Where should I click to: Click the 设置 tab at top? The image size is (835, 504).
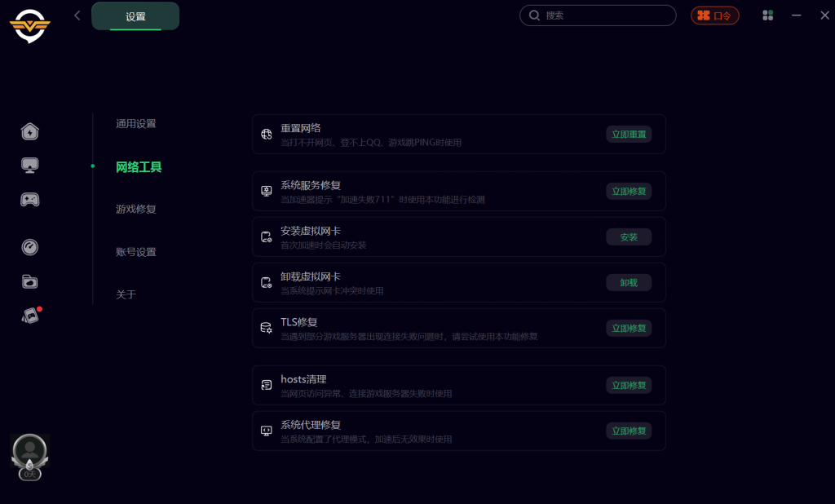coord(135,16)
